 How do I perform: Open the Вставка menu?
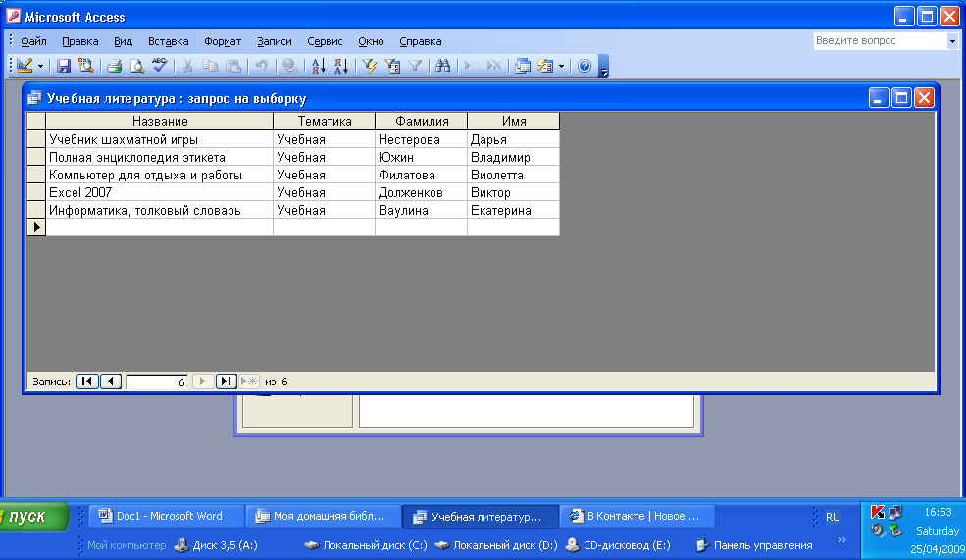(x=168, y=41)
